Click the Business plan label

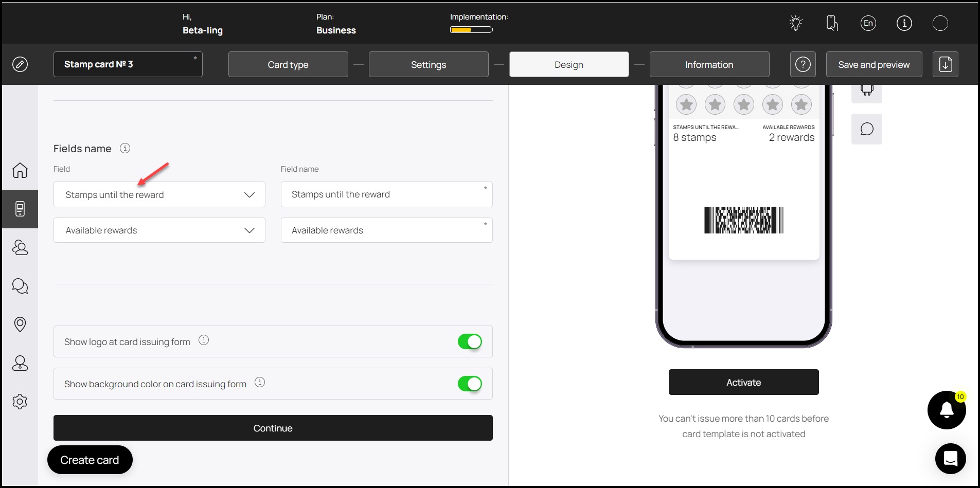click(x=336, y=30)
